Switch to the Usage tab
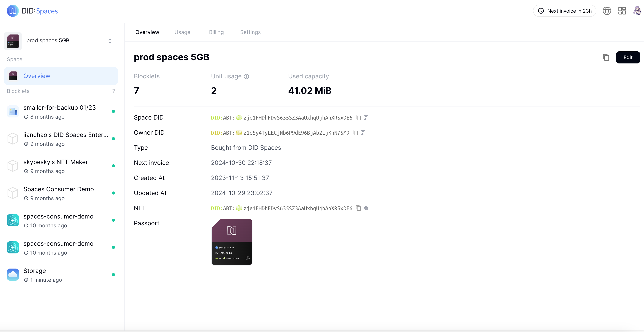Viewport: 644px width, 332px height. pyautogui.click(x=182, y=32)
